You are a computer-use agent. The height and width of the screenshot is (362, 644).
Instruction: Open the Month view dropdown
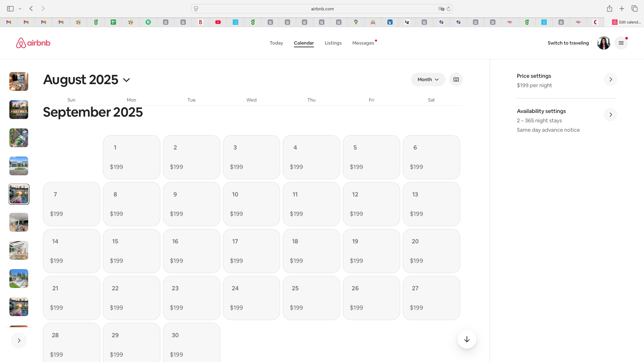[x=428, y=79]
